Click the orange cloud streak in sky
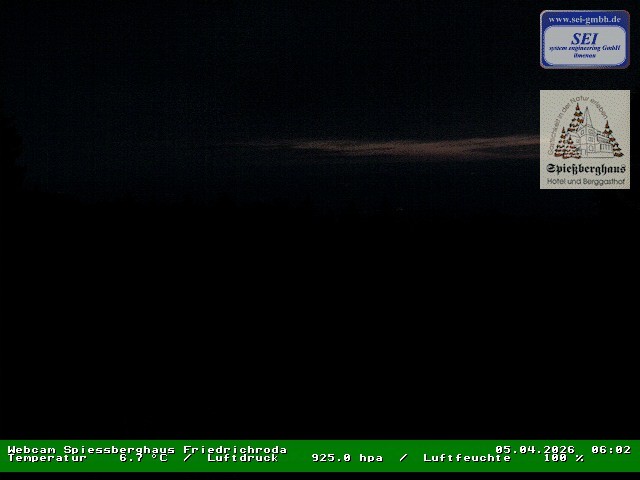640x480 pixels. pyautogui.click(x=420, y=146)
